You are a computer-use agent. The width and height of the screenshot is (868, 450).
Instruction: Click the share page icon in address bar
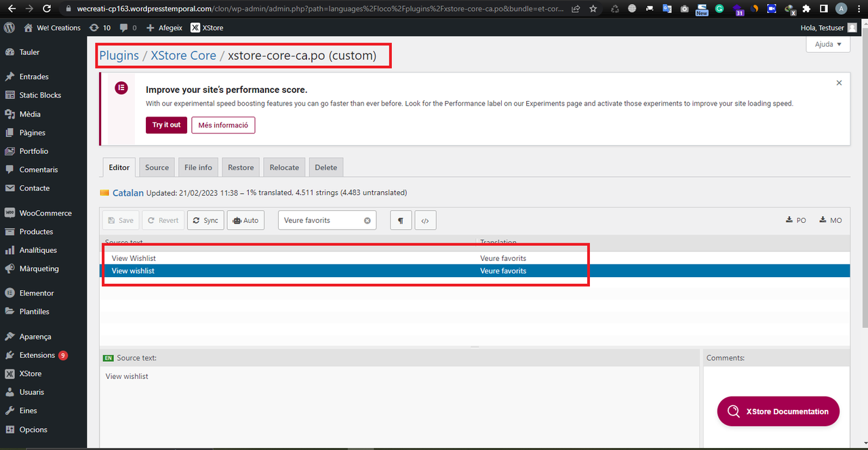[576, 9]
